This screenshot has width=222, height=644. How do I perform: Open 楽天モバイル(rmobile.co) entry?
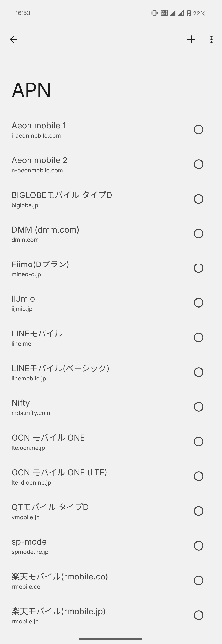coord(75,581)
